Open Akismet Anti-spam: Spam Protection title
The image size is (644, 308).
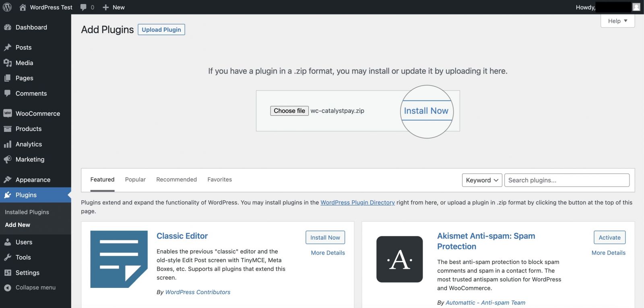pyautogui.click(x=486, y=241)
